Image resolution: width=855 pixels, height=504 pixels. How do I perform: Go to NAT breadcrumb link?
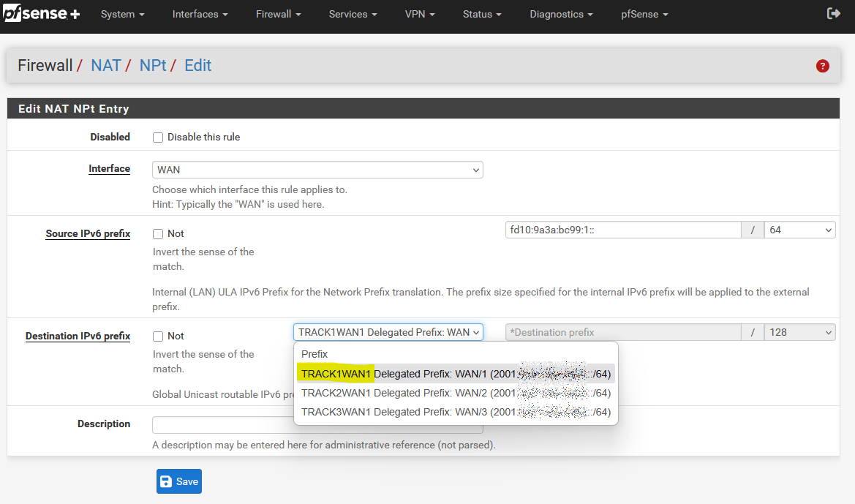click(x=105, y=66)
